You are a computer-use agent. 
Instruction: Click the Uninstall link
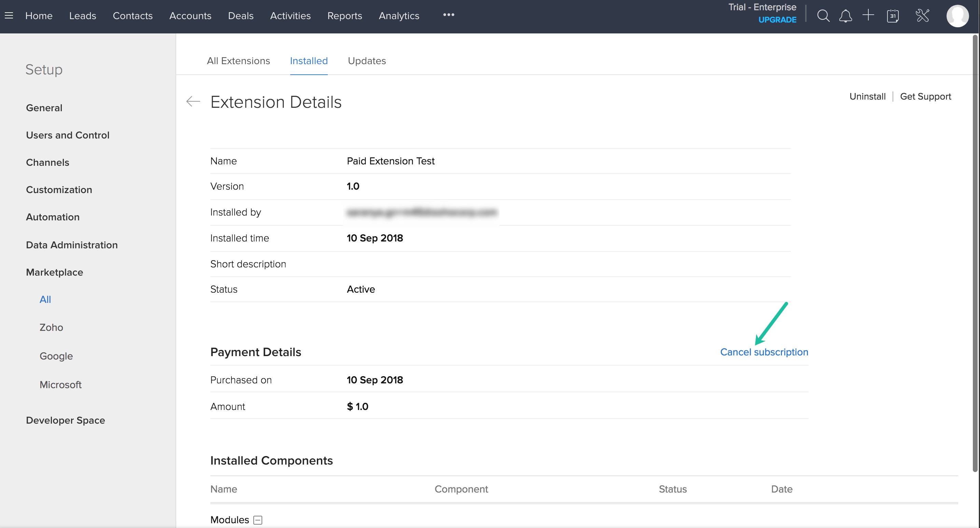867,97
